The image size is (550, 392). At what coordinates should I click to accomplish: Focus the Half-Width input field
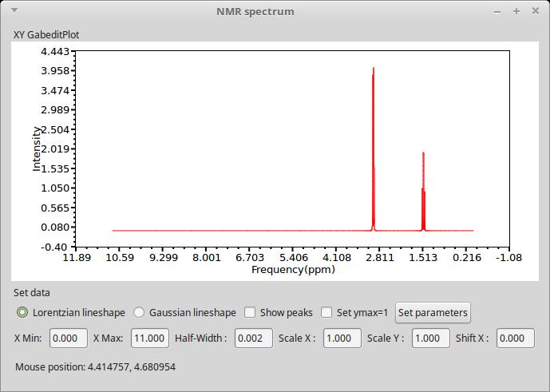coord(253,338)
